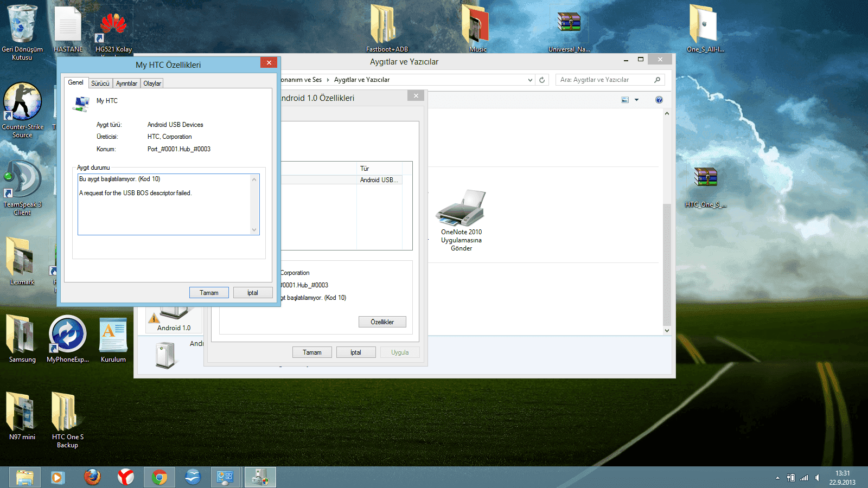Image resolution: width=868 pixels, height=488 pixels.
Task: Open the Music folder on desktop
Action: (x=477, y=28)
